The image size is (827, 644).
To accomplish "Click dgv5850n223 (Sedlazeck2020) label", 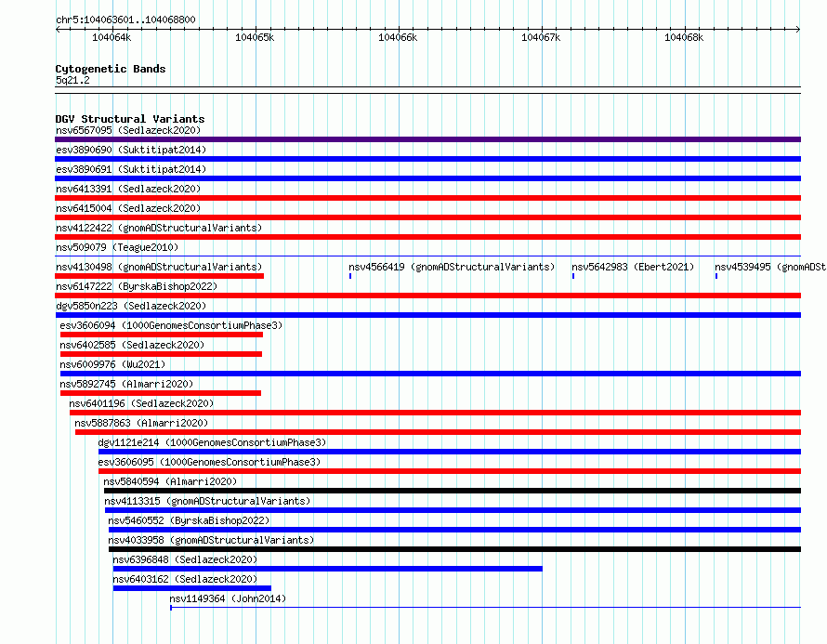I will pos(131,306).
